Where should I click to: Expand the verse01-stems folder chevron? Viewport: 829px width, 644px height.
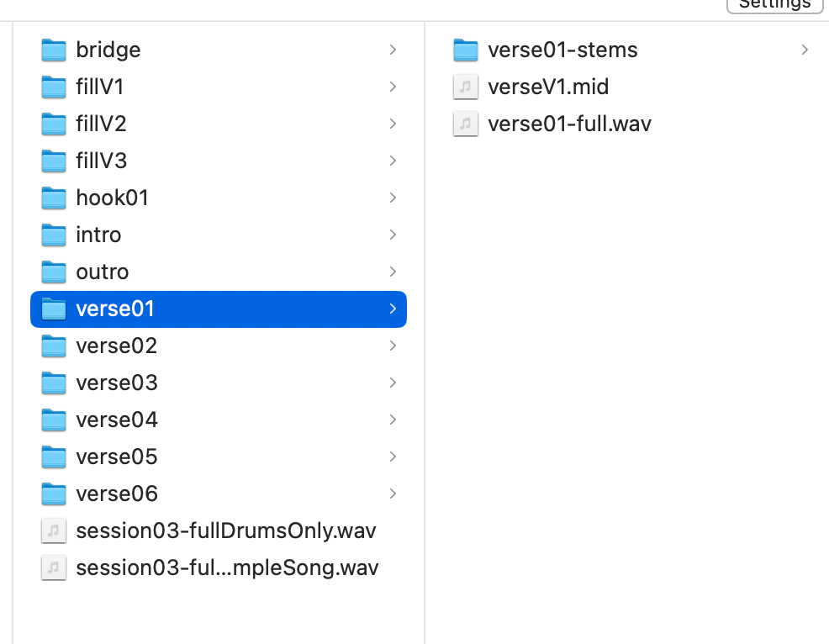[805, 50]
